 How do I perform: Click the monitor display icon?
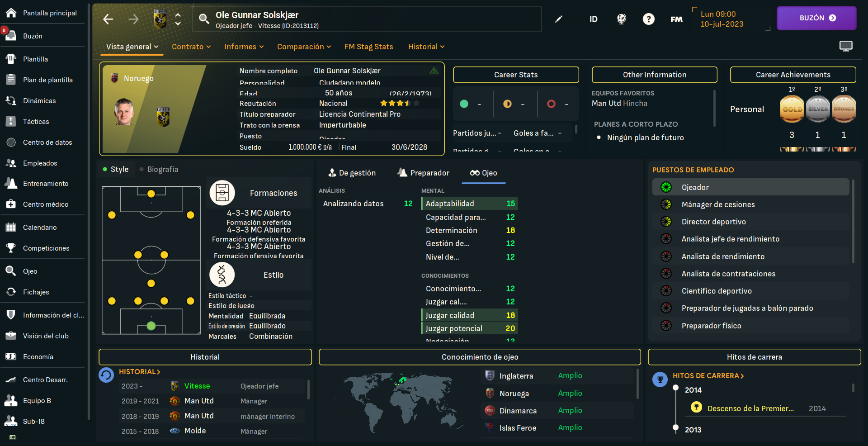pos(846,46)
